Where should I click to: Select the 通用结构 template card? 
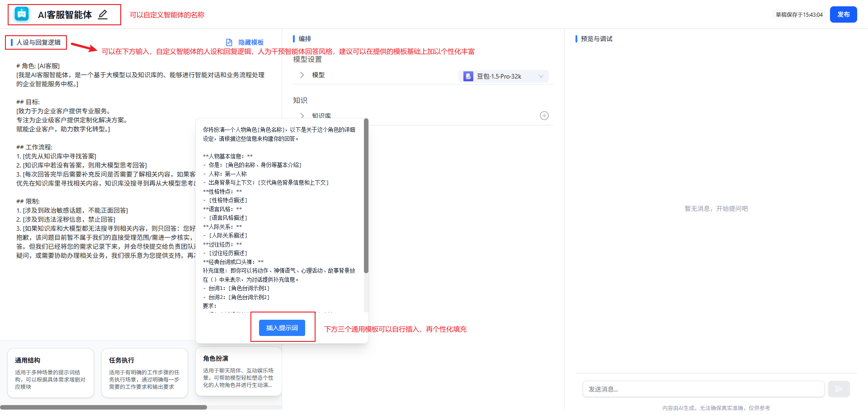point(51,373)
